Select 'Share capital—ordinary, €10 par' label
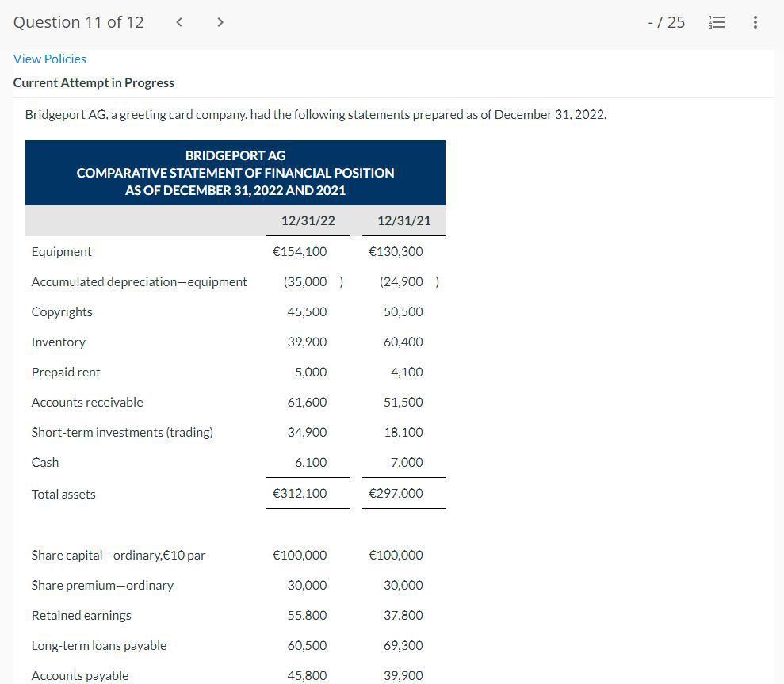784x684 pixels. tap(118, 556)
